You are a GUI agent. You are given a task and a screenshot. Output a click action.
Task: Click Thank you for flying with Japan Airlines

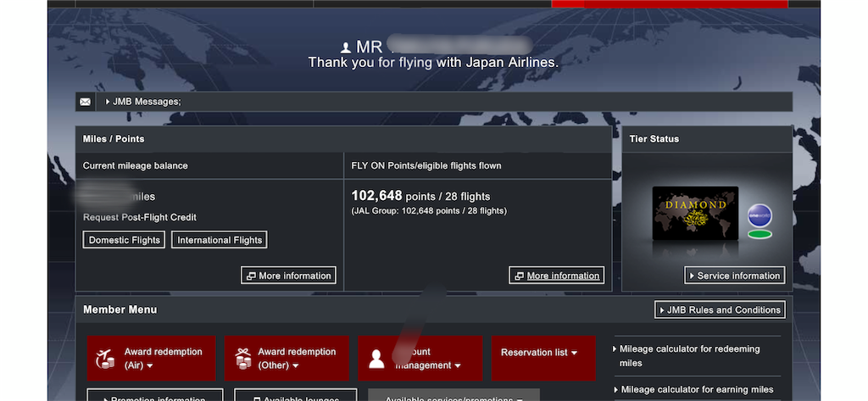click(x=433, y=63)
